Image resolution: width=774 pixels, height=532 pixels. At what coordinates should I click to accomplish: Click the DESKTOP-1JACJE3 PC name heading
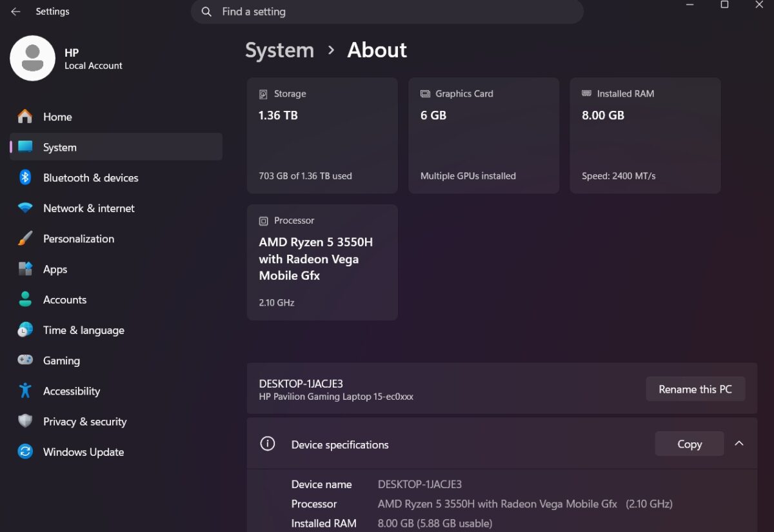tap(301, 384)
